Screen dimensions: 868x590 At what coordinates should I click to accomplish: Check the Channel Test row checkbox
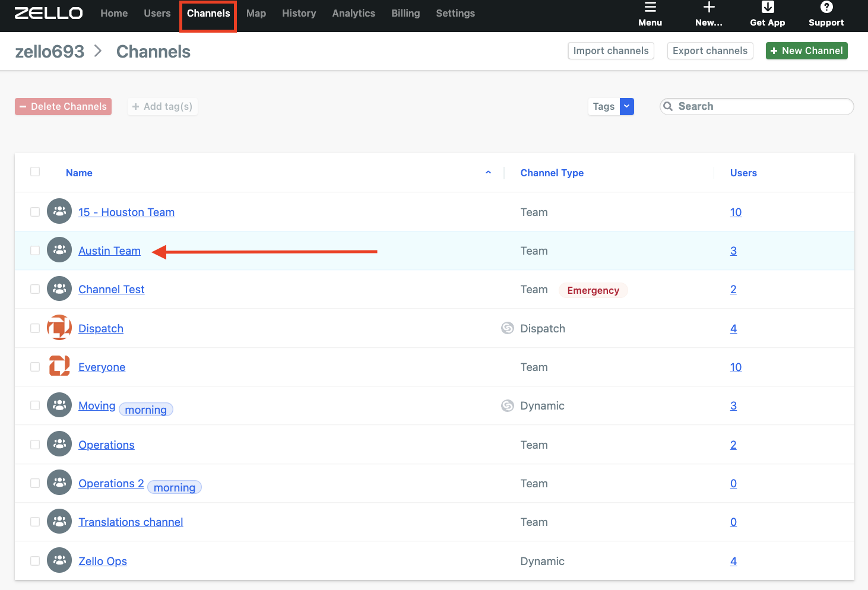point(35,289)
